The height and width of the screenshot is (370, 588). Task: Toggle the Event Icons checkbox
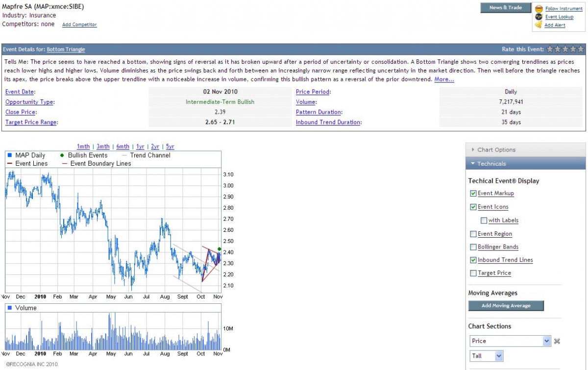point(473,207)
